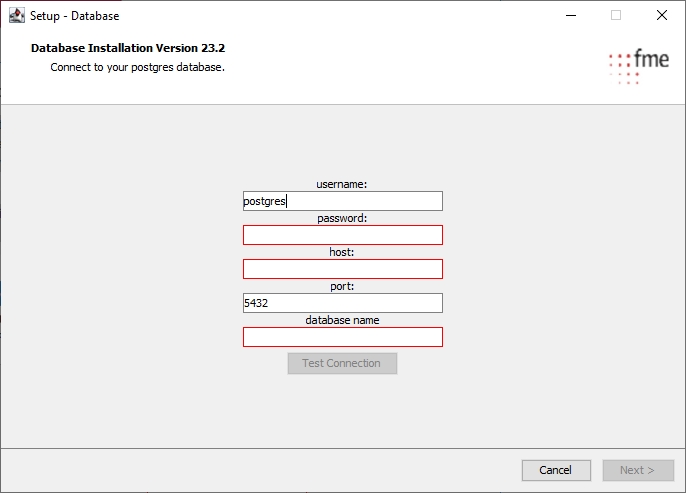Viewport: 686px width, 493px height.
Task: Click the "port:" label text
Action: (342, 286)
